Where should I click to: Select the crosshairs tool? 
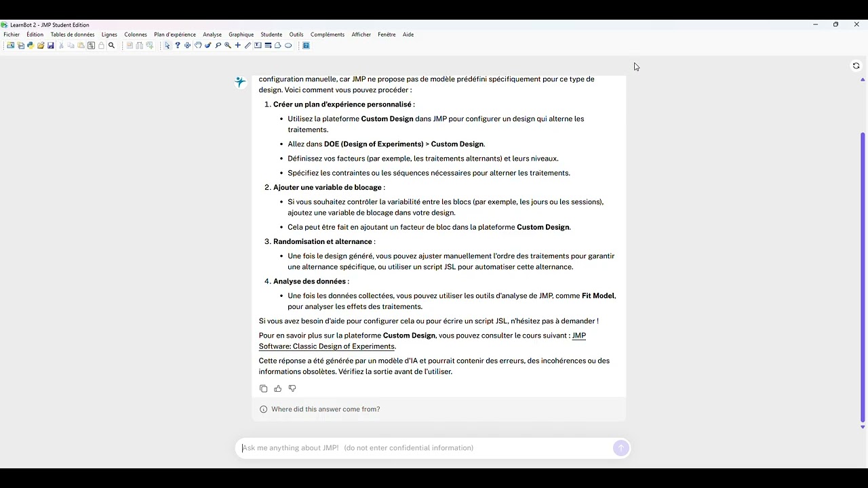[x=238, y=45]
